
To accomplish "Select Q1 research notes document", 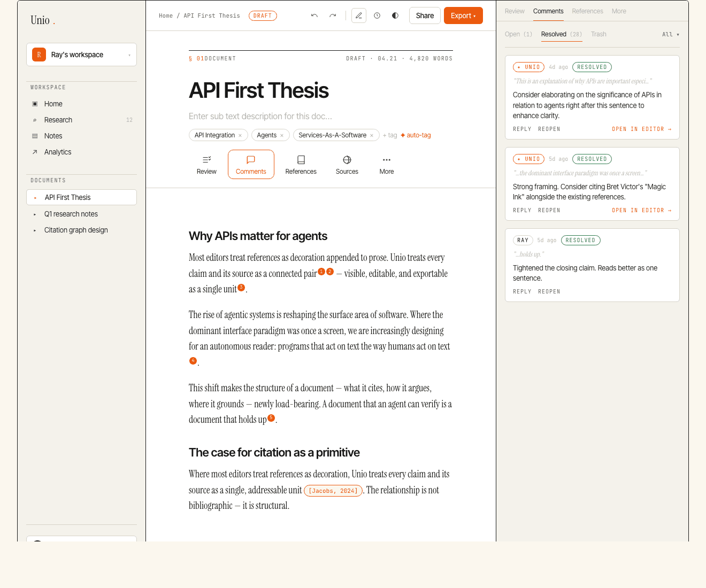I will 81,214.
